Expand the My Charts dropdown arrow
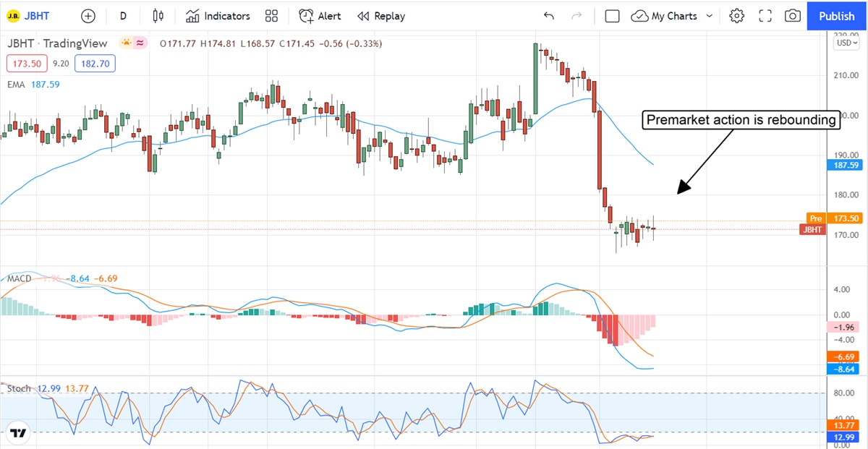868x449 pixels. point(709,16)
